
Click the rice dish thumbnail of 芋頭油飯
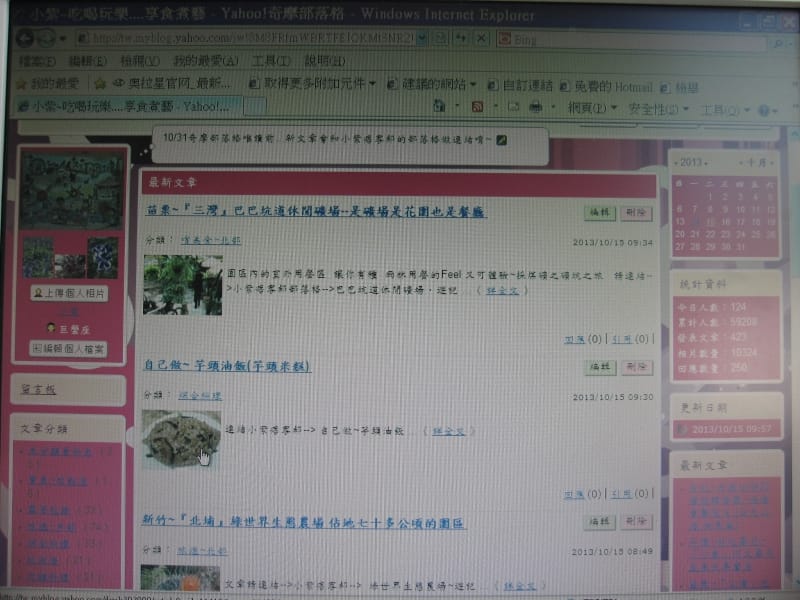[181, 440]
